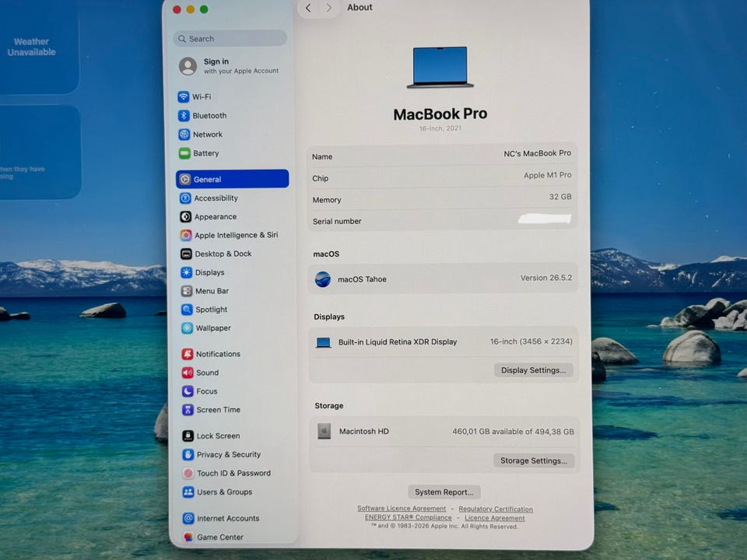Open the Wallpaper icon entry

click(x=188, y=328)
